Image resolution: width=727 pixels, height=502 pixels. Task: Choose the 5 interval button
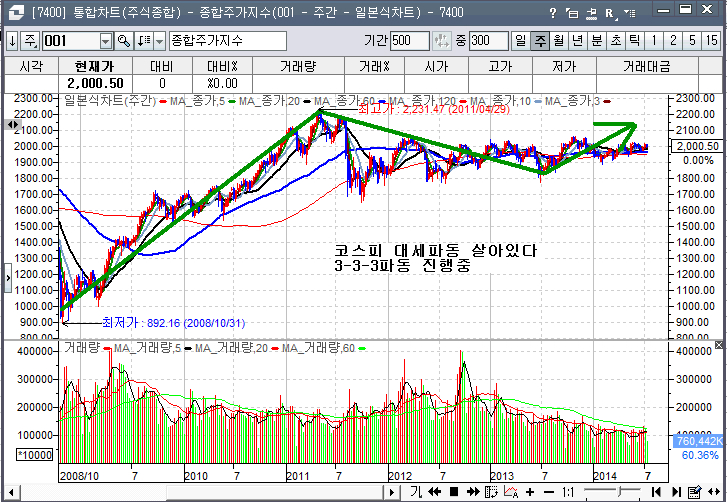point(692,41)
